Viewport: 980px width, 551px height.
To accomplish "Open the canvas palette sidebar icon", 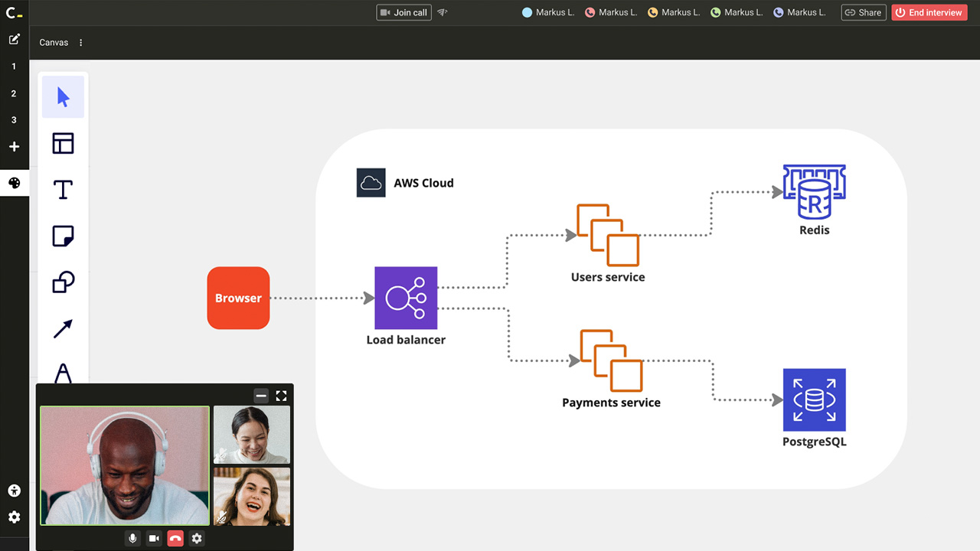I will coord(14,183).
